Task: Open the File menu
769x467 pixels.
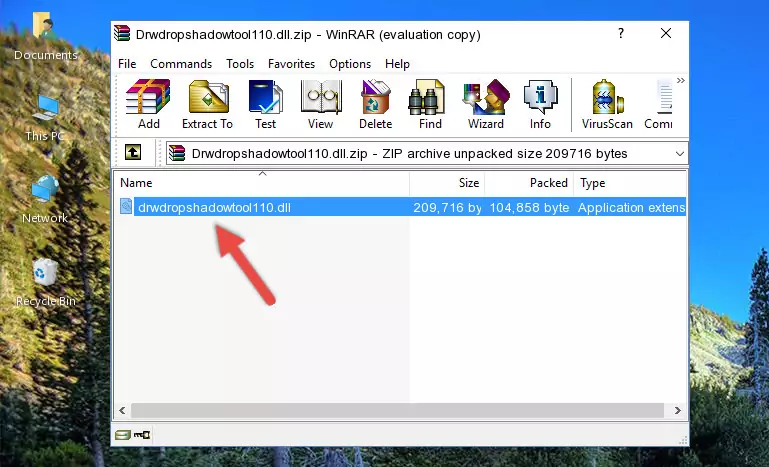Action: (127, 64)
